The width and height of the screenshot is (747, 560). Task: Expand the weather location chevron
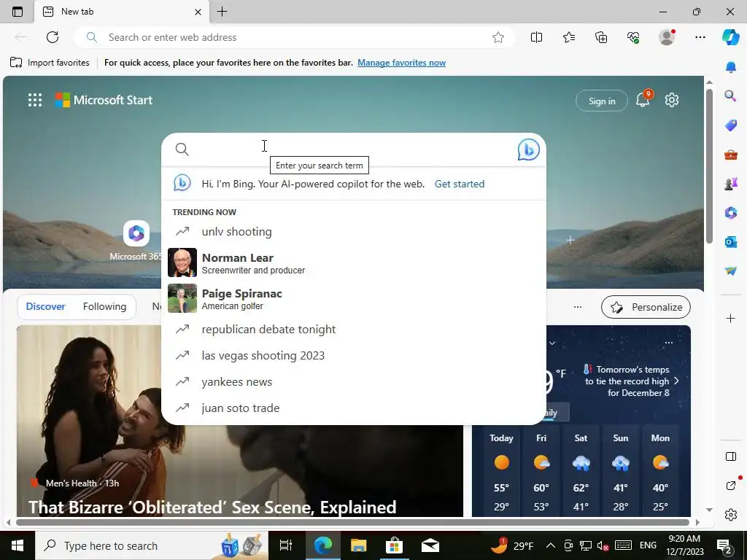click(552, 343)
